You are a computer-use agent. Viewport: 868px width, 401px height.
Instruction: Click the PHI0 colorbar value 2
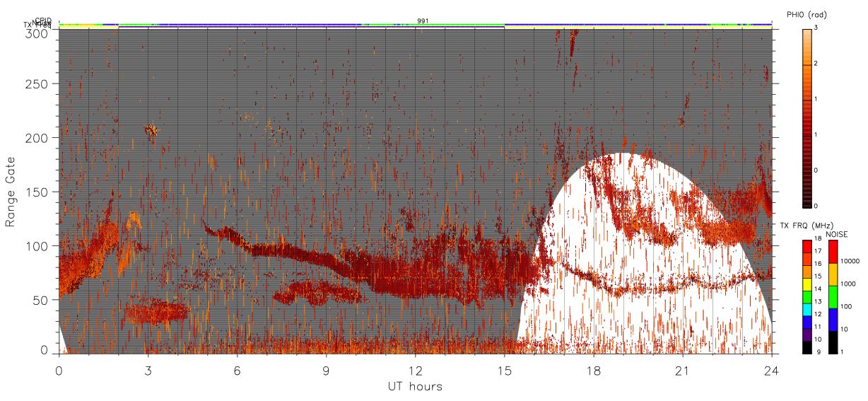815,64
